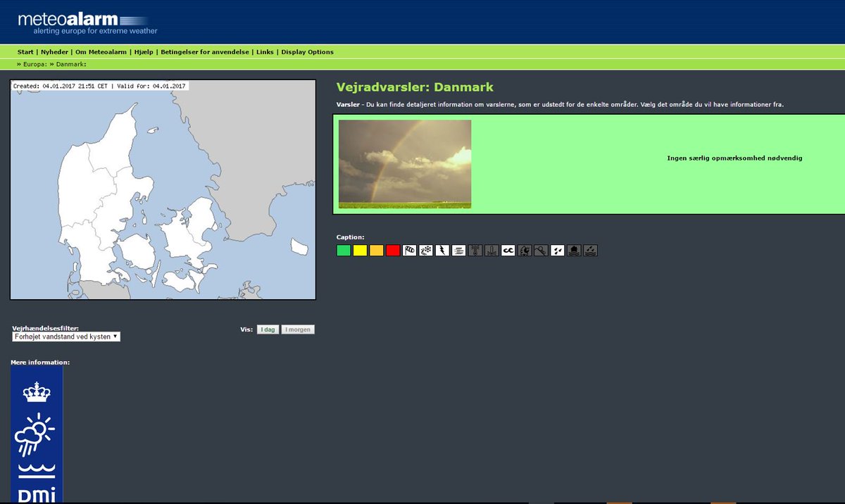The height and width of the screenshot is (504, 845).
Task: Select the forest fire warning icon
Action: [524, 250]
